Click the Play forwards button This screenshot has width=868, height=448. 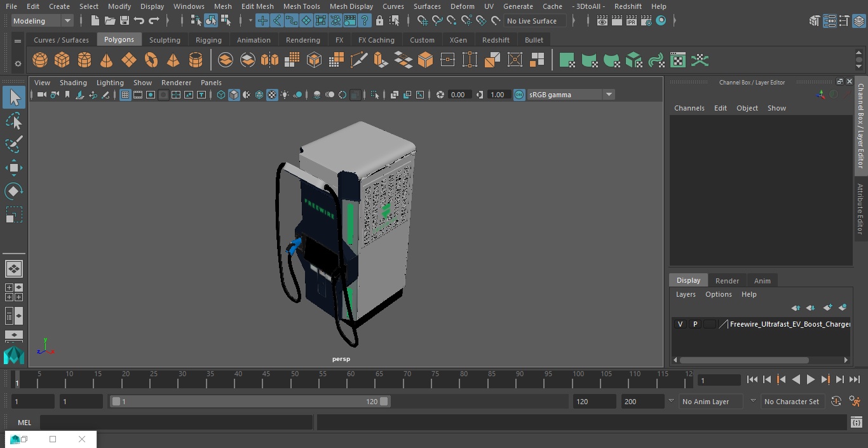point(811,379)
